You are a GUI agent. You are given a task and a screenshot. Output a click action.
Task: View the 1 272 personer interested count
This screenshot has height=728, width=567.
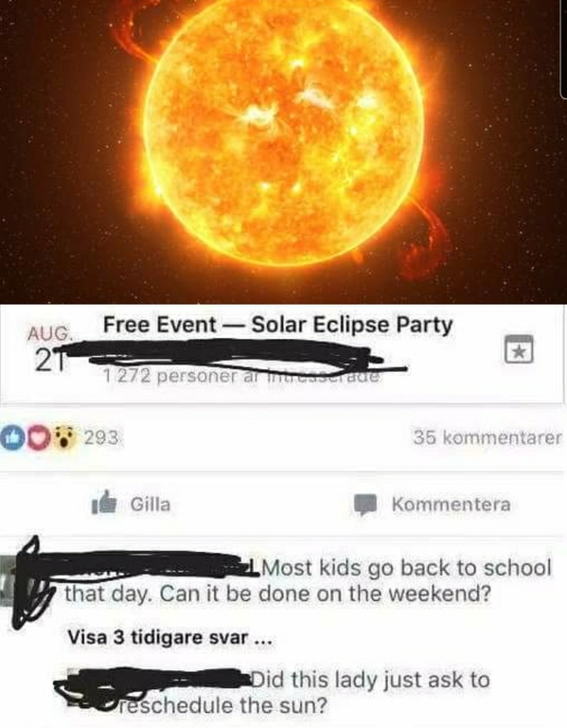[241, 376]
